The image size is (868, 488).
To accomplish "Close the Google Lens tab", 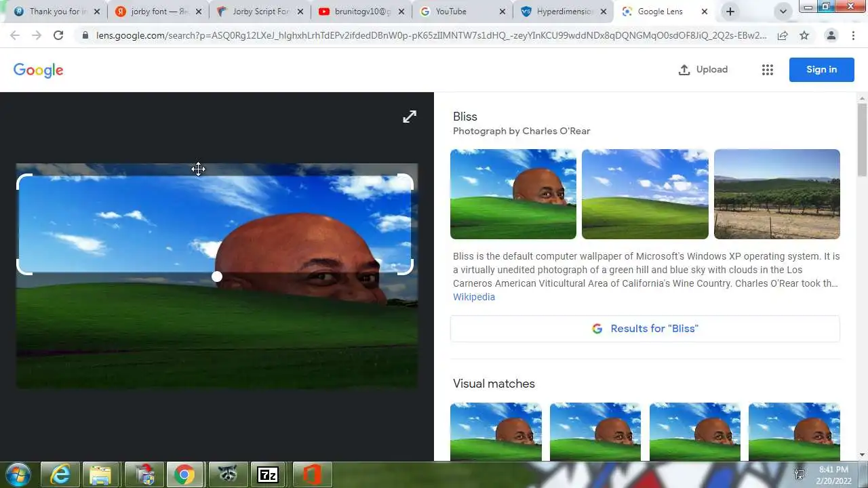I will click(705, 12).
